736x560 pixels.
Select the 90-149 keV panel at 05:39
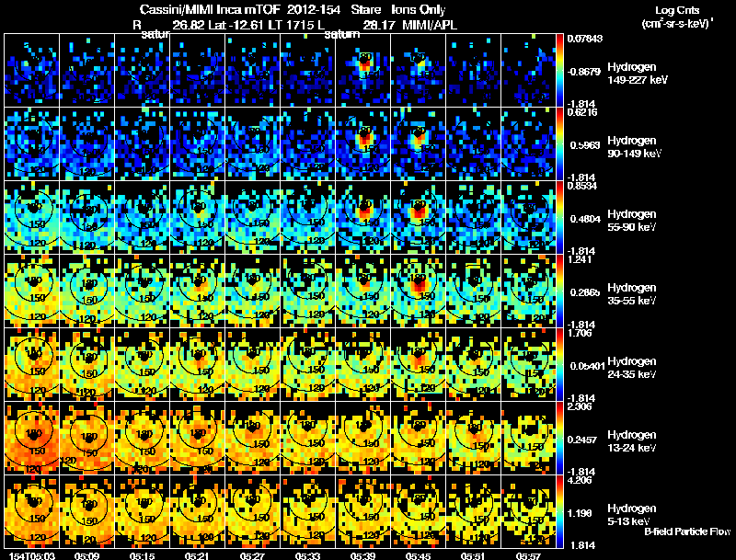coord(362,144)
